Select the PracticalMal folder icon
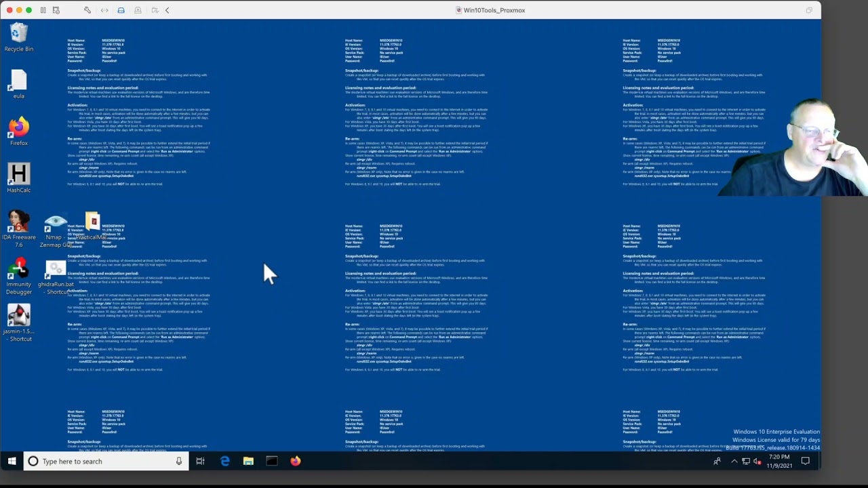 click(92, 226)
